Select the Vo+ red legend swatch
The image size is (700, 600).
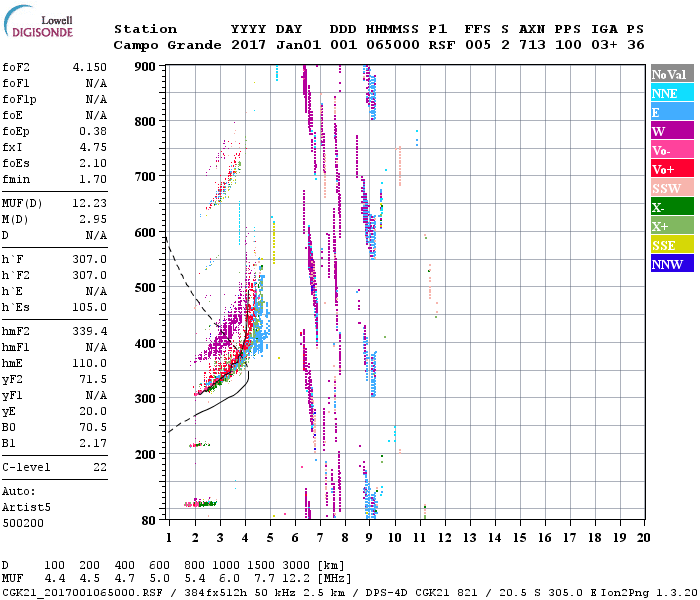[667, 169]
